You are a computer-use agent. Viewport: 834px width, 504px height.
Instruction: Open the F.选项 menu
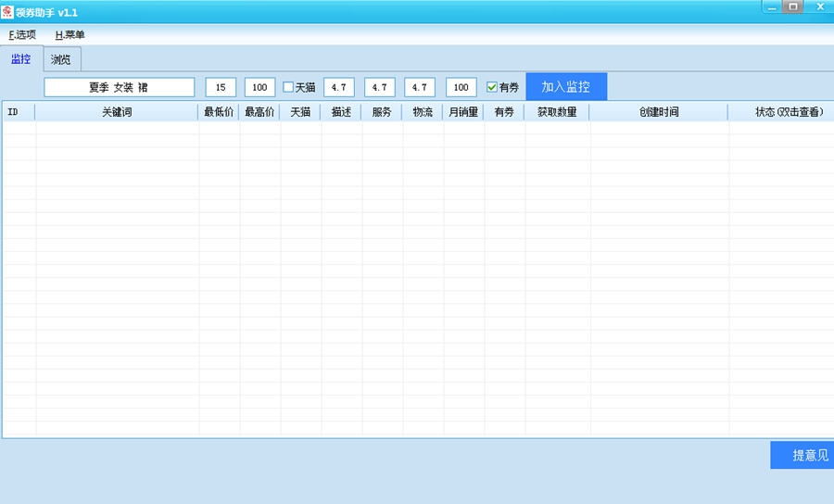(x=22, y=35)
